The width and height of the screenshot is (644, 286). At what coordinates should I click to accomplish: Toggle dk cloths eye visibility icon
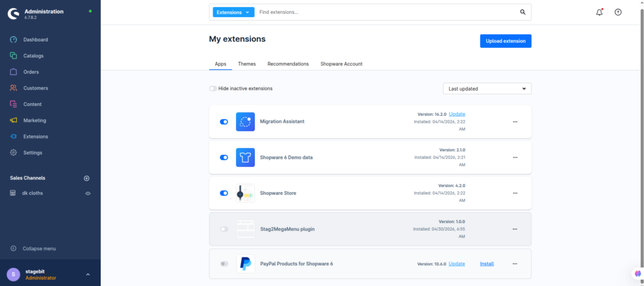88,193
